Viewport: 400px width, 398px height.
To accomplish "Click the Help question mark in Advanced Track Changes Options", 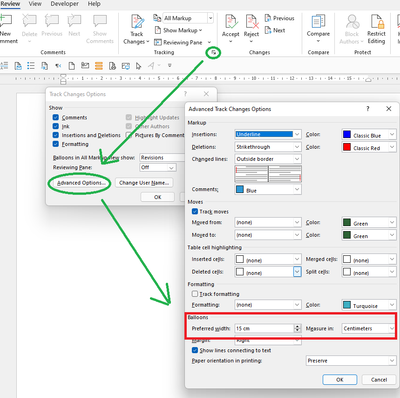I will pos(368,109).
